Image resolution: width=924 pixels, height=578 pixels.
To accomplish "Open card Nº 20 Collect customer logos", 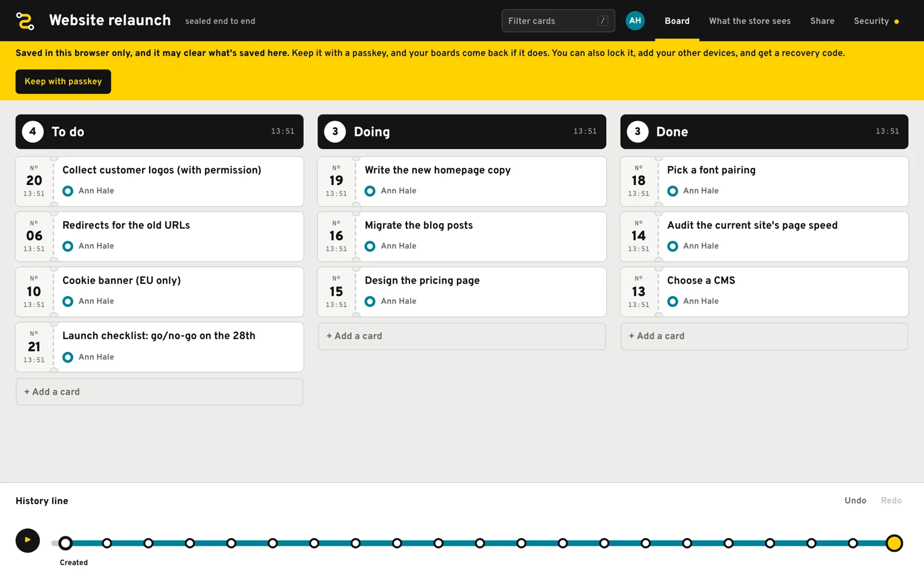I will [x=159, y=181].
